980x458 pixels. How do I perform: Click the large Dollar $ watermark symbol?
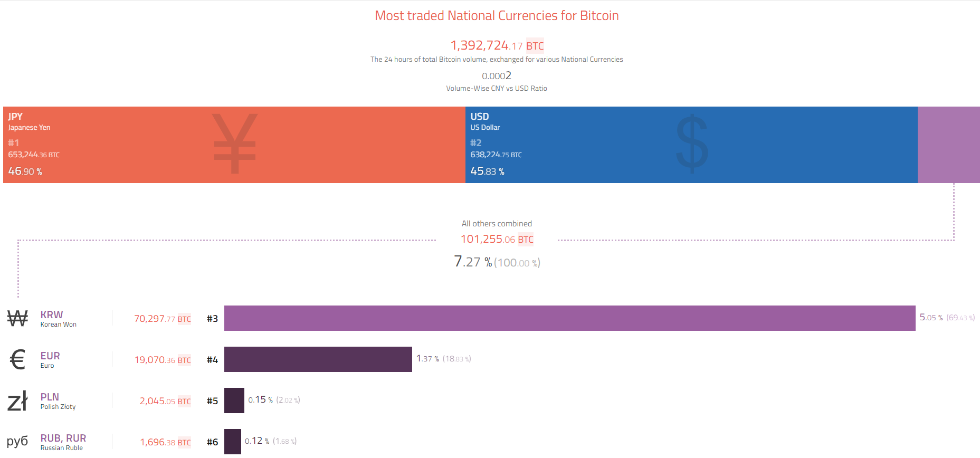(692, 144)
